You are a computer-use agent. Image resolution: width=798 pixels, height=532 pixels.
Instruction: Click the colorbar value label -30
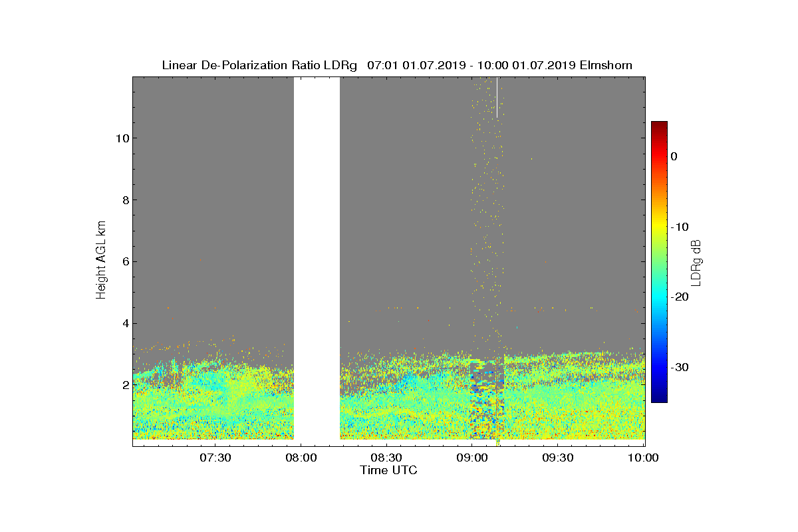coord(679,368)
